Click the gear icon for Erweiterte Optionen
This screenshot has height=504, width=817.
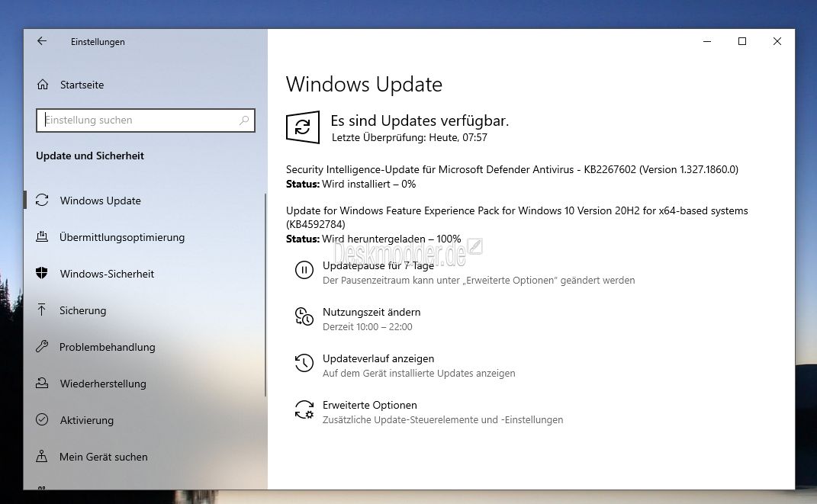tap(304, 409)
